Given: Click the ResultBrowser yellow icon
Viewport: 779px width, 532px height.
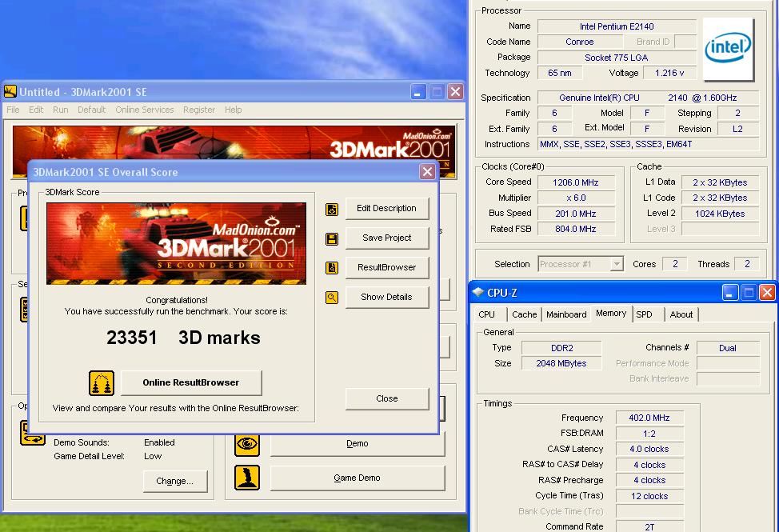Looking at the screenshot, I should point(332,268).
